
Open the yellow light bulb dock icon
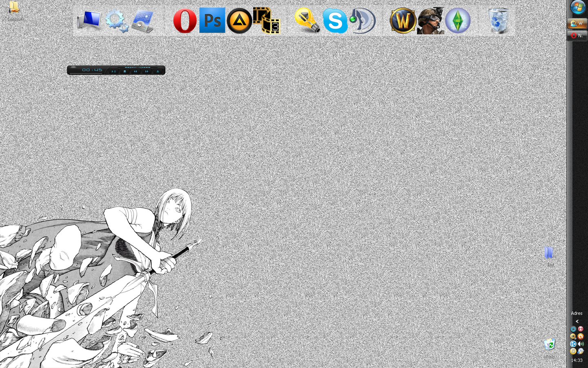(x=307, y=20)
